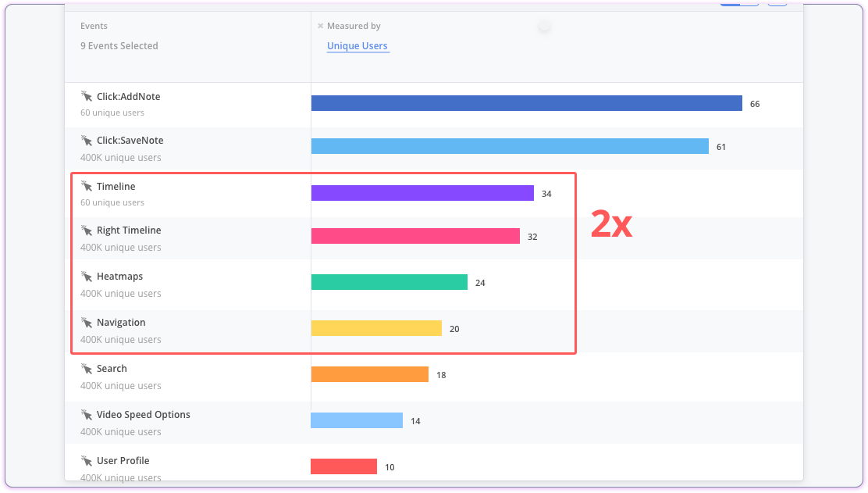868x493 pixels.
Task: Click the cursor icon beside Right Timeline
Action: [x=87, y=230]
